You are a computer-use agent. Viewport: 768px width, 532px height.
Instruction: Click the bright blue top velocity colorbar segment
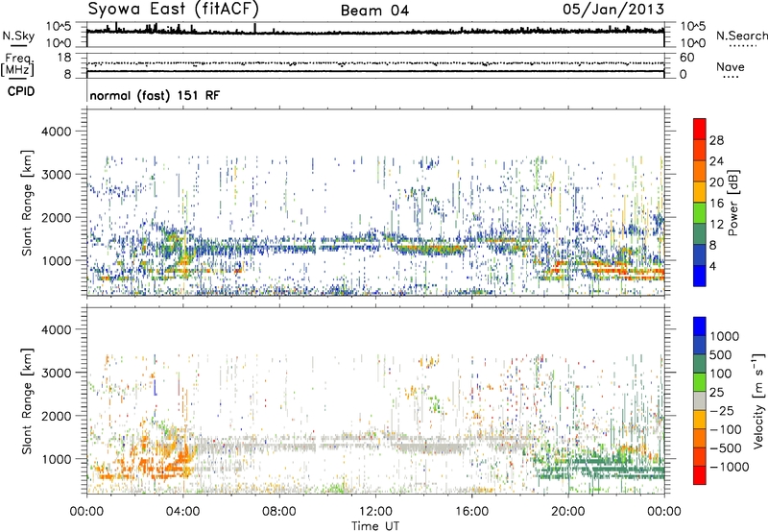[700, 326]
